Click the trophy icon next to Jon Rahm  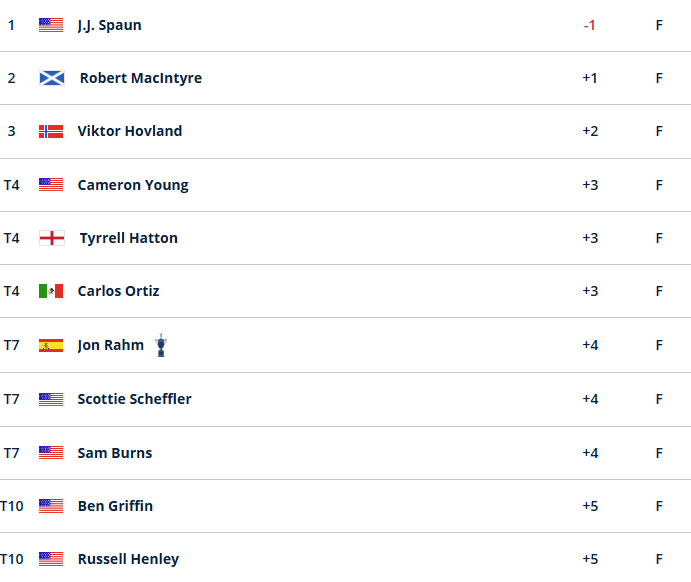click(x=161, y=345)
